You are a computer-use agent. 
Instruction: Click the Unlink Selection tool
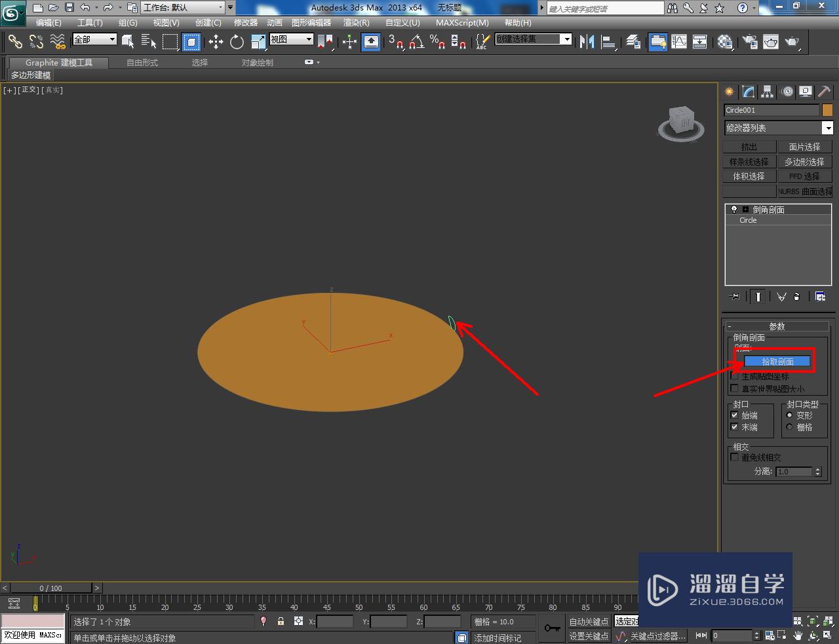[36, 42]
